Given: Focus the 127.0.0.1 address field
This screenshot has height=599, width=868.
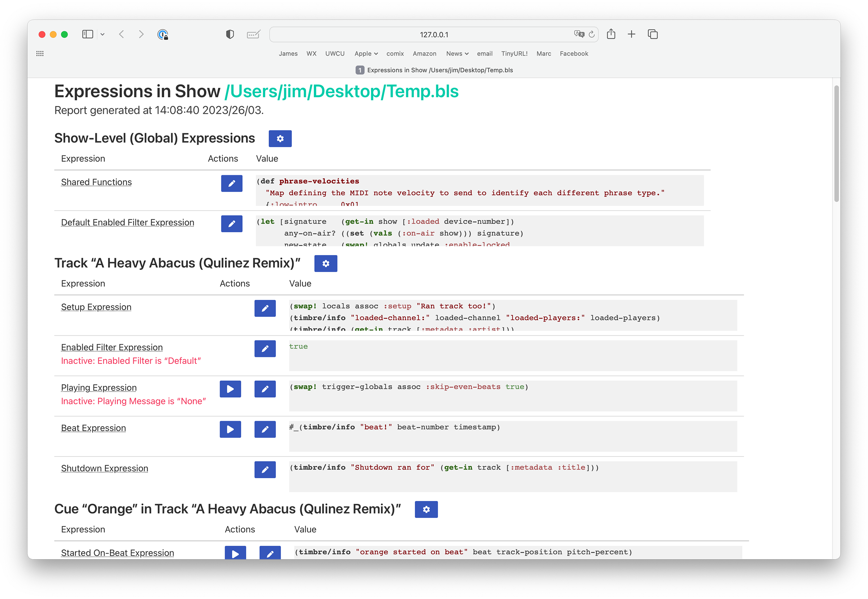Looking at the screenshot, I should [x=434, y=34].
